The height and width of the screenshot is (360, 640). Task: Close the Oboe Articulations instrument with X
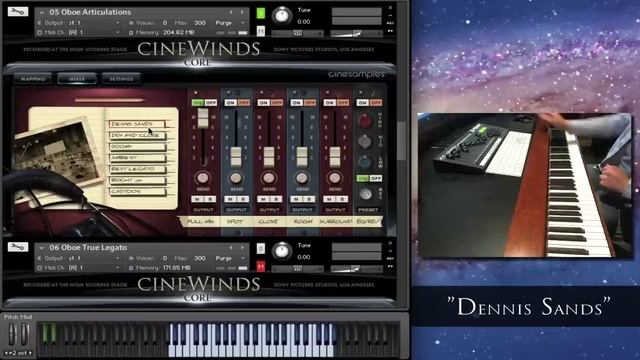(390, 8)
